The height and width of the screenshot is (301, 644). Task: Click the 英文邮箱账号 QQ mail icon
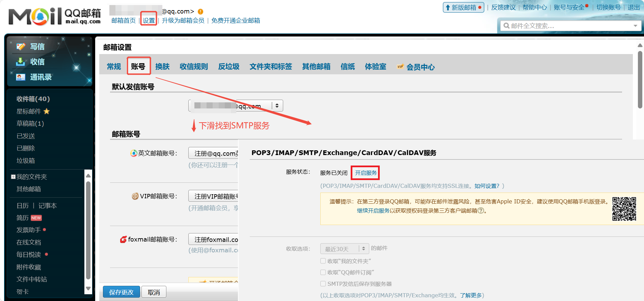(x=134, y=153)
